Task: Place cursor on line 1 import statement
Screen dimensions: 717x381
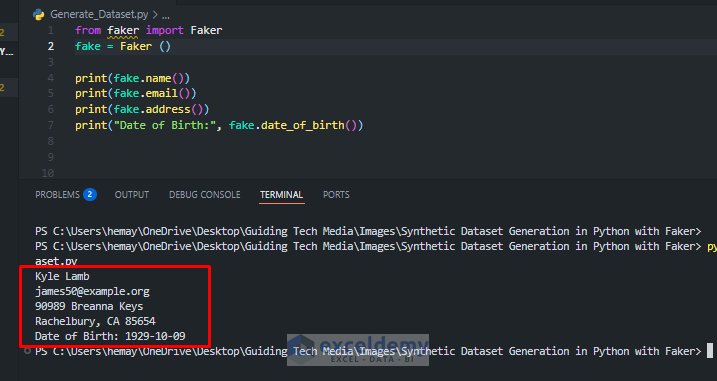Action: pyautogui.click(x=149, y=30)
